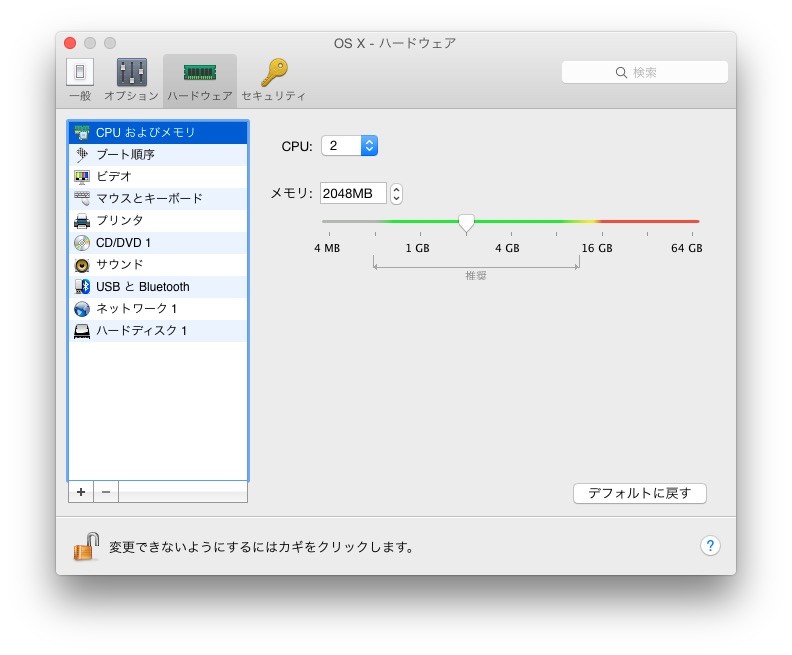The height and width of the screenshot is (655, 792).
Task: Click the minus button to remove hardware
Action: pos(106,492)
